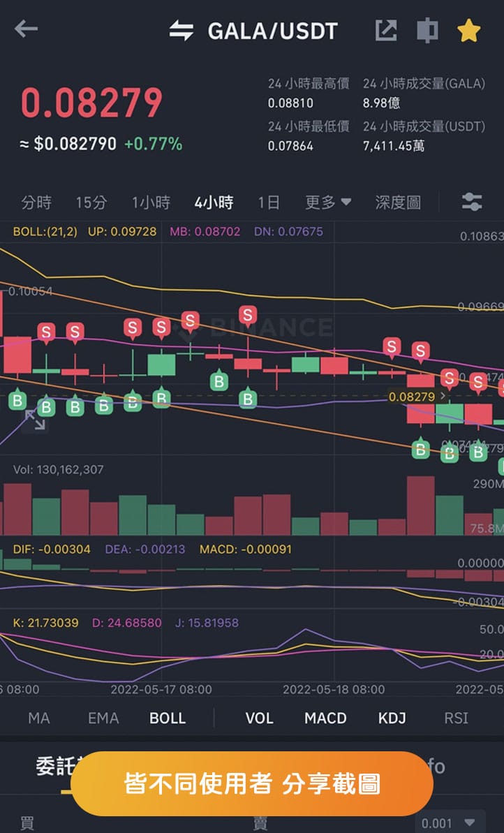Expand the 0.08279 current price tag
Image resolution: width=504 pixels, height=833 pixels.
[418, 395]
